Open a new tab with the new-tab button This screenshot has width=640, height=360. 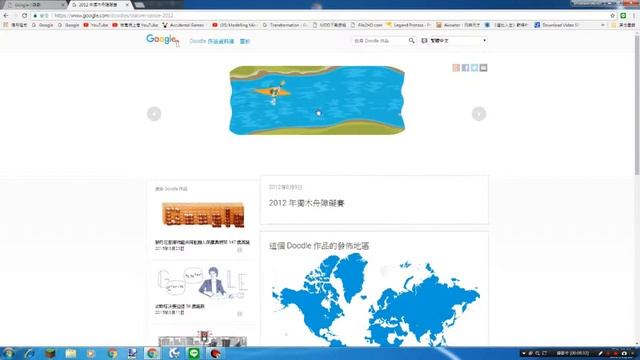(140, 5)
